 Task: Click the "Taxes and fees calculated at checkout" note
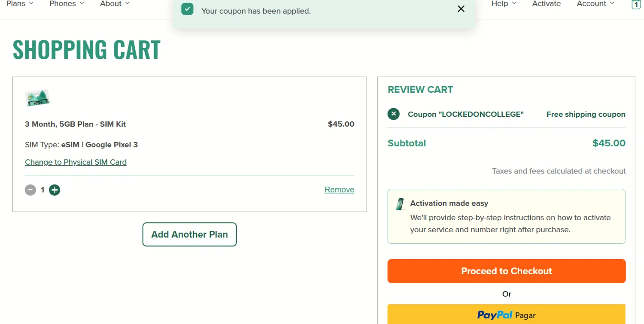[559, 171]
